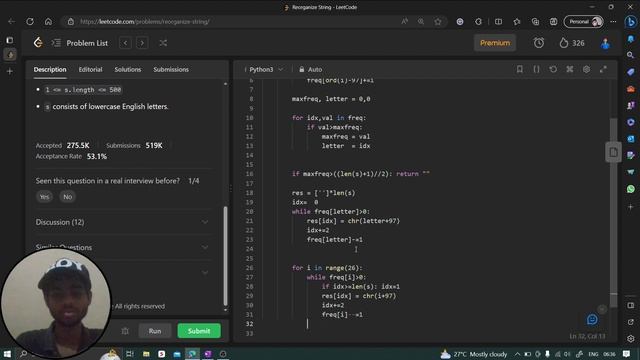
Task: Switch to the Submissions tab
Action: 171,69
